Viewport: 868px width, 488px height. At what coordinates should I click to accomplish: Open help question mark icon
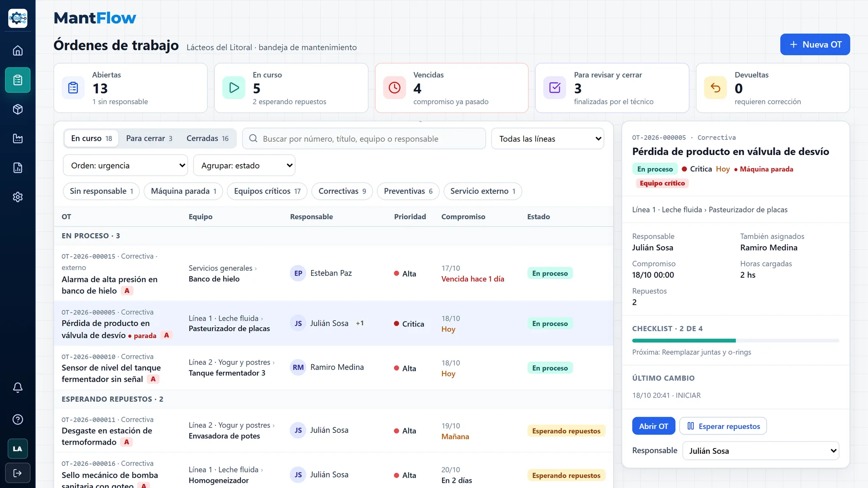(18, 419)
